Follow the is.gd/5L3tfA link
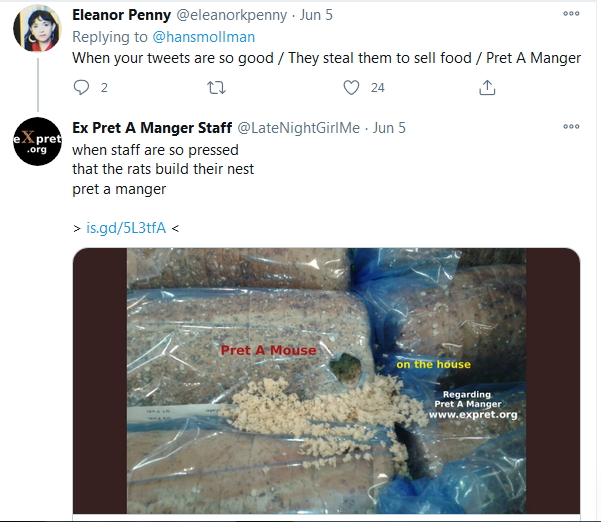The width and height of the screenshot is (601, 522). pyautogui.click(x=126, y=227)
